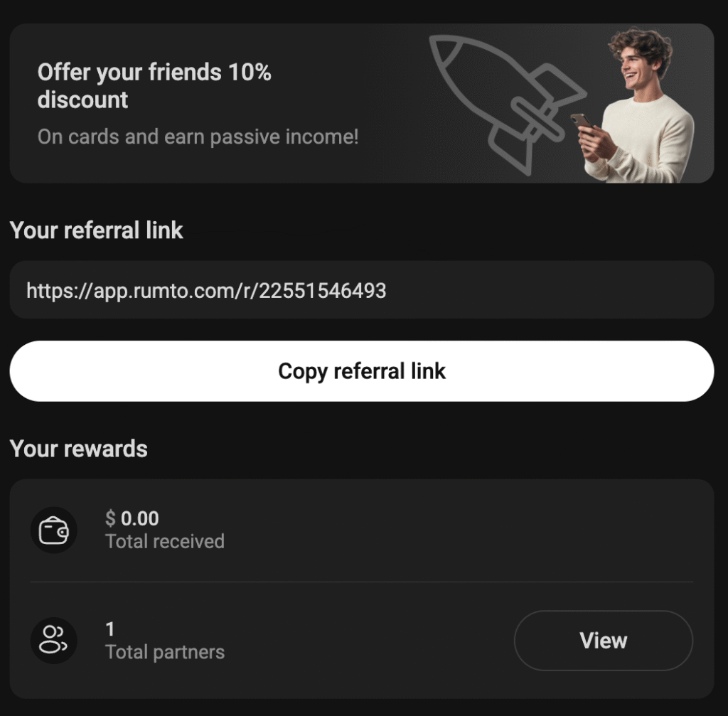Select the referral link URL field

pyautogui.click(x=362, y=290)
